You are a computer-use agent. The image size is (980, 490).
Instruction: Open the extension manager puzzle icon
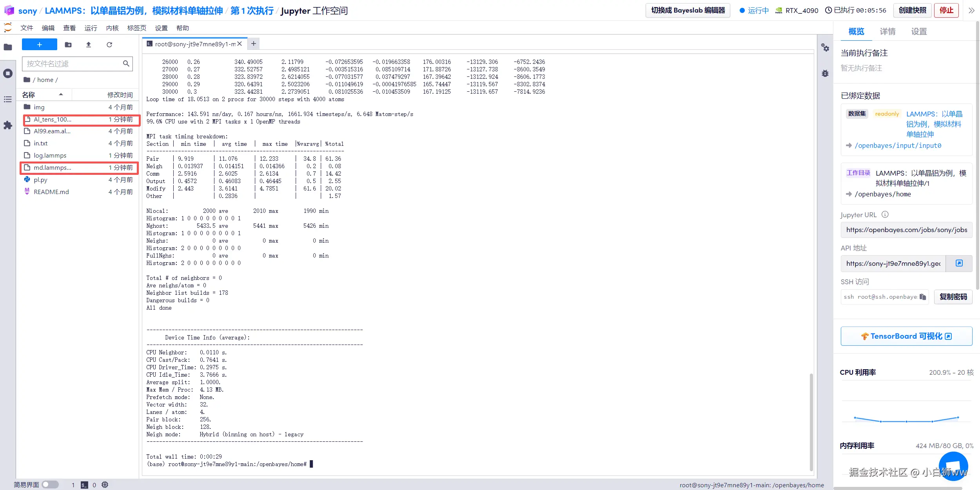[x=8, y=125]
